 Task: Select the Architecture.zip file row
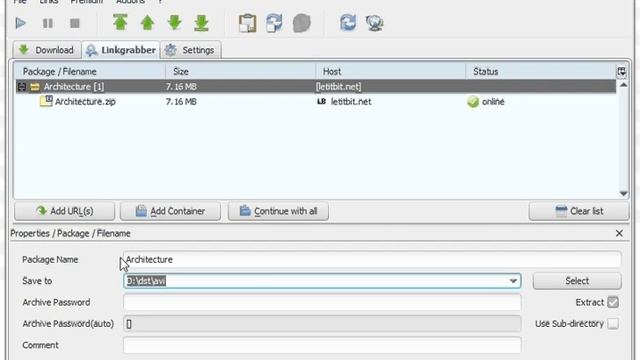316,102
